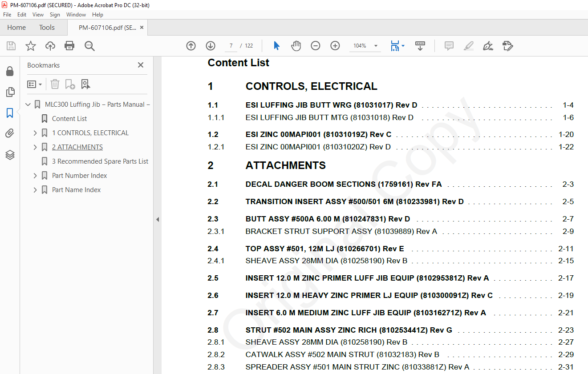Open TRANSITION INSERT ASSY #500/501 entry
Viewport: 588px width, 374px height.
point(355,201)
